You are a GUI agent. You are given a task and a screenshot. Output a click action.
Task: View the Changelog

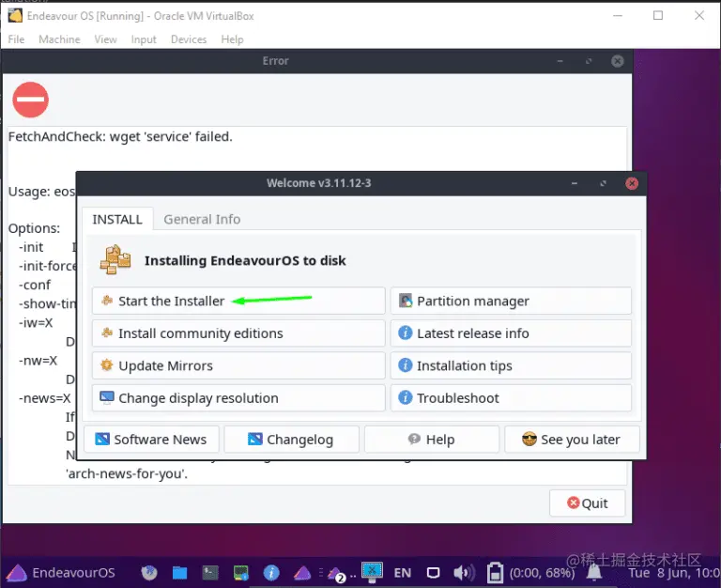(292, 440)
